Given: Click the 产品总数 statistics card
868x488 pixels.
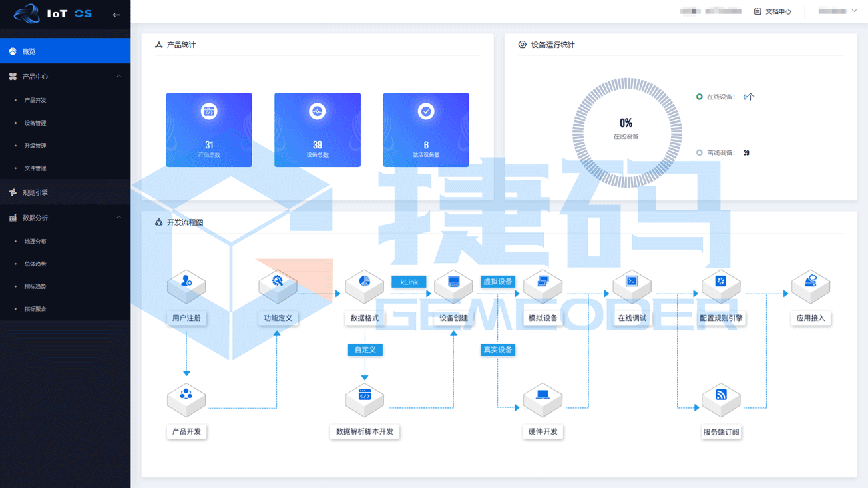Looking at the screenshot, I should pos(209,130).
